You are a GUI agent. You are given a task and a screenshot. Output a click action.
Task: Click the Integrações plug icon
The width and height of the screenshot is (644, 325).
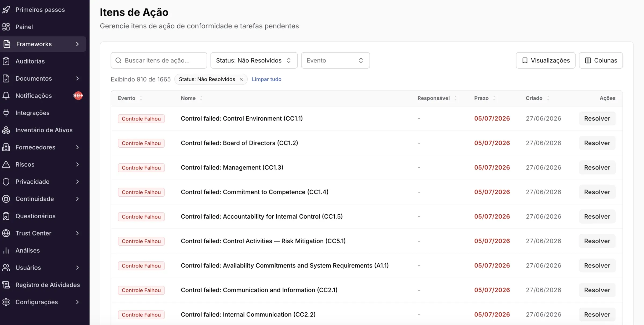tap(6, 113)
